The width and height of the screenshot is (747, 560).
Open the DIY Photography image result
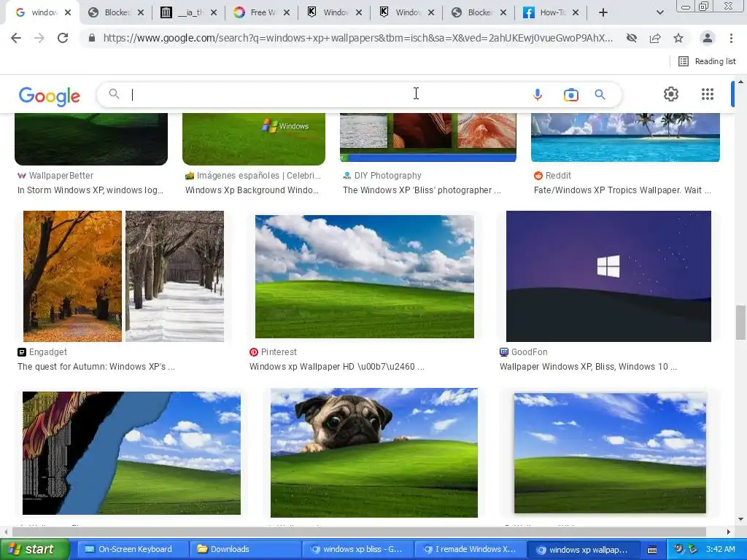coord(427,138)
